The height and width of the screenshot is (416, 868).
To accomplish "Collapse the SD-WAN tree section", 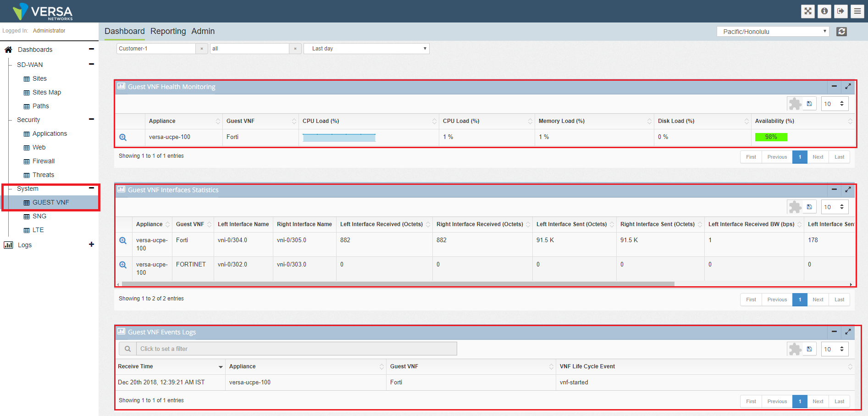I will 91,64.
